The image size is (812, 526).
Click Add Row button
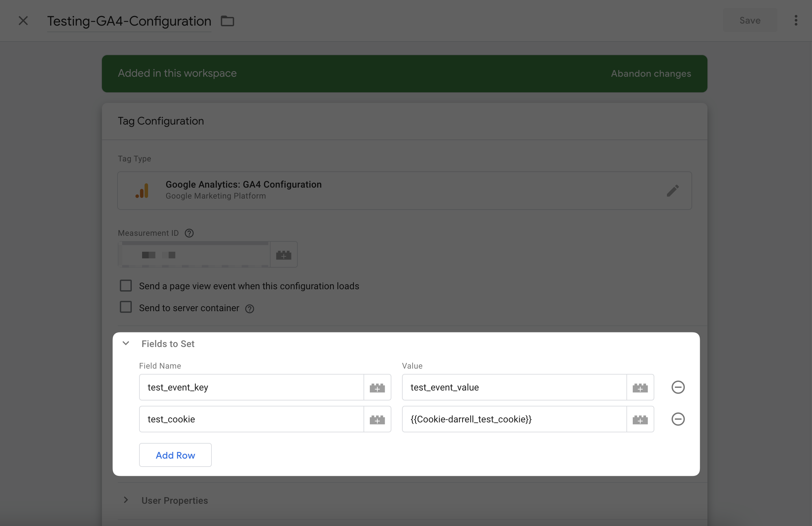point(175,455)
